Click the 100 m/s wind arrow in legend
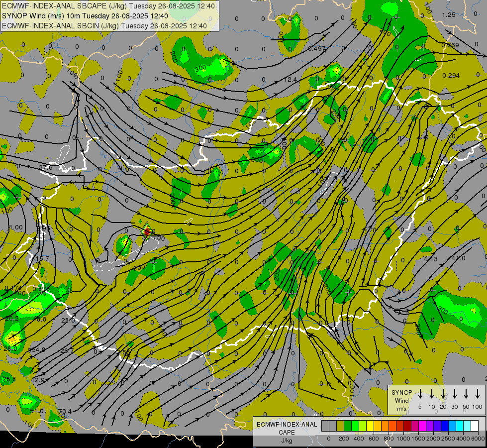487x448 pixels. pyautogui.click(x=478, y=394)
